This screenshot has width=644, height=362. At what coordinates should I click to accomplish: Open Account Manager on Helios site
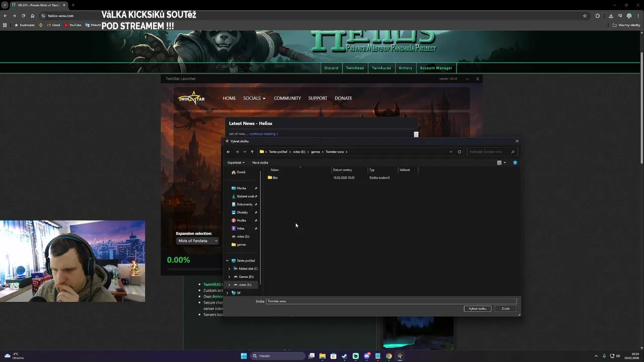tap(436, 68)
